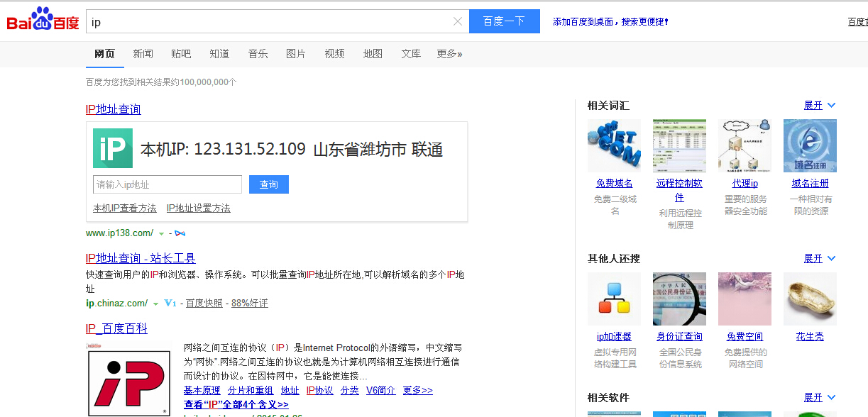The height and width of the screenshot is (417, 868).
Task: Open the 地址 sublink in Baike result
Action: pos(290,390)
